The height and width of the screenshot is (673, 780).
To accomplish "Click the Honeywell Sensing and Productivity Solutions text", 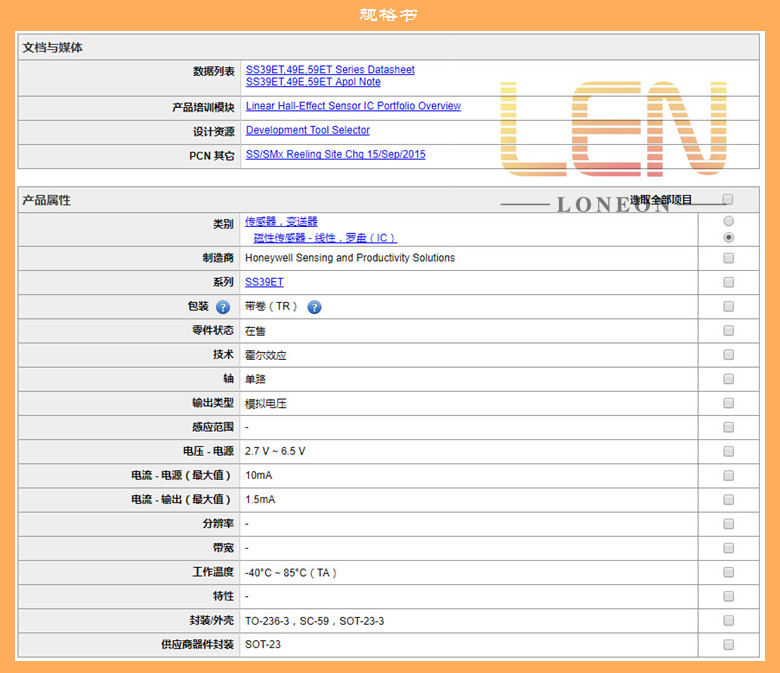I will (x=350, y=258).
